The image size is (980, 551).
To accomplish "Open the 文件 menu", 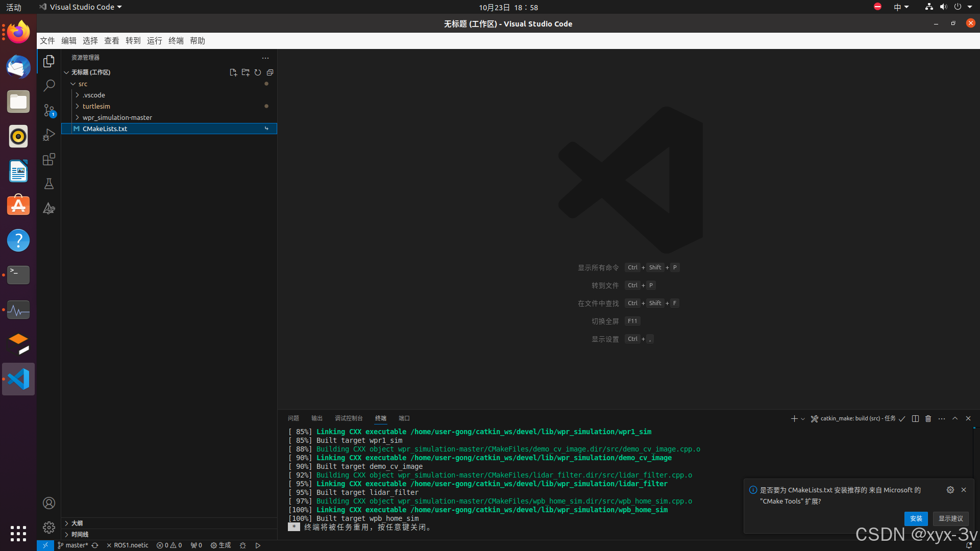I will tap(47, 41).
